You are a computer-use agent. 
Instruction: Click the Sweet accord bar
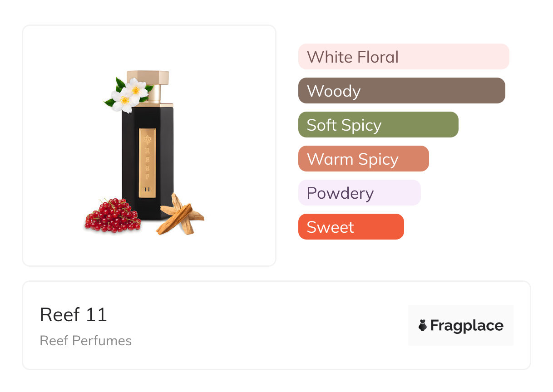351,227
